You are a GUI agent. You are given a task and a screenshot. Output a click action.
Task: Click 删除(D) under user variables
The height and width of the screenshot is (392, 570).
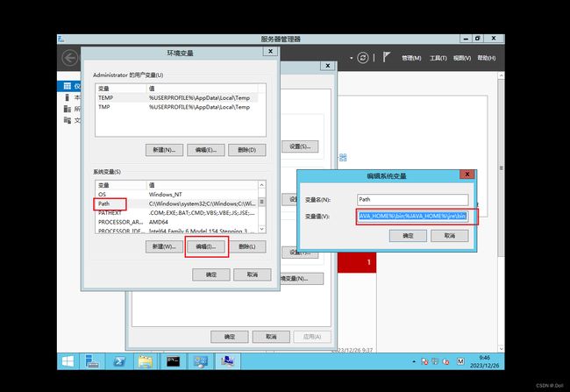coord(247,150)
